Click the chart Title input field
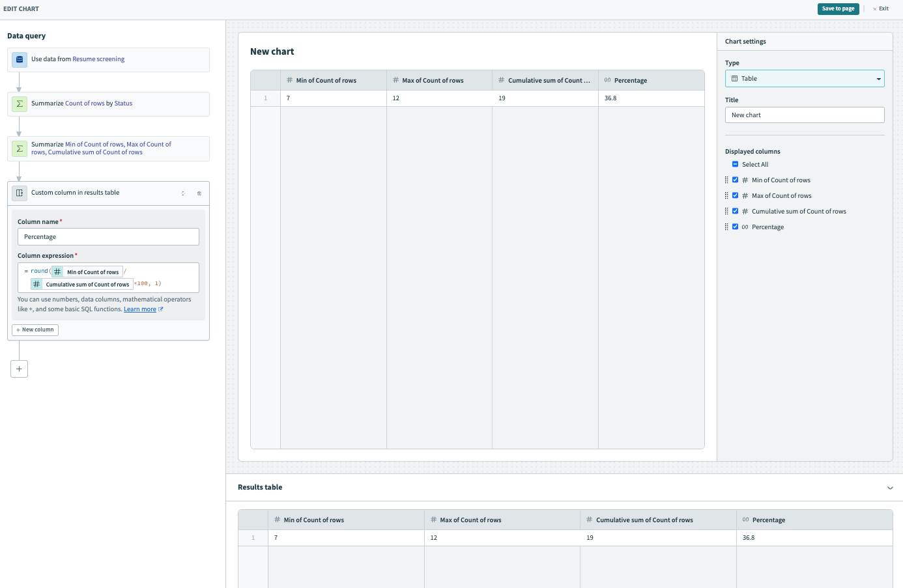The image size is (903, 588). point(804,115)
